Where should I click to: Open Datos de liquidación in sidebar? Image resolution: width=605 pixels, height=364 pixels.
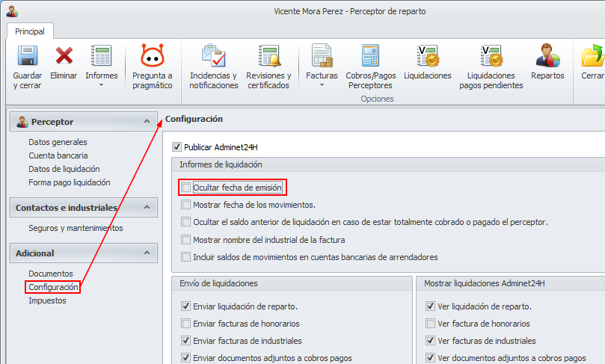pos(64,169)
